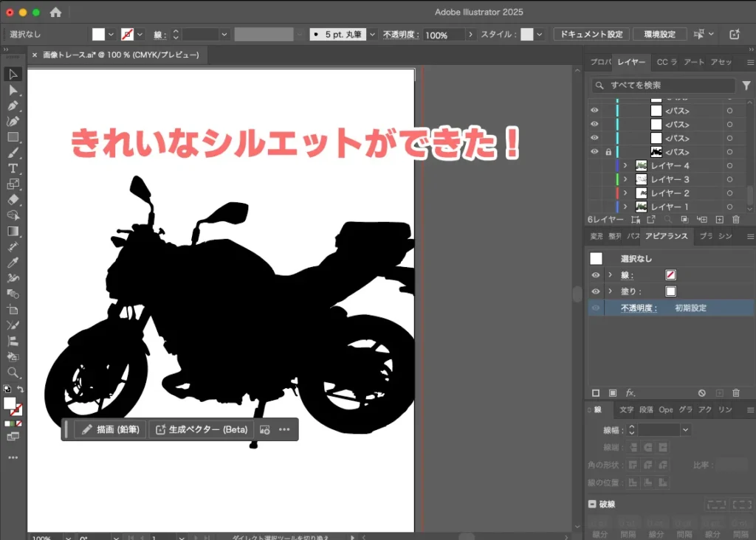Image resolution: width=756 pixels, height=540 pixels.
Task: Toggle visibility of the locked path layer
Action: [x=594, y=152]
